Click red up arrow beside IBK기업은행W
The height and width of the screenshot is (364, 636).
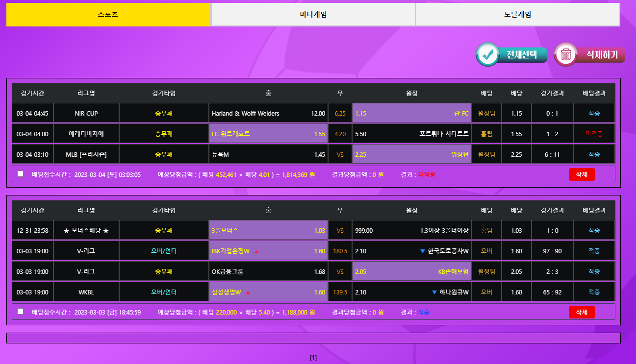tap(256, 252)
